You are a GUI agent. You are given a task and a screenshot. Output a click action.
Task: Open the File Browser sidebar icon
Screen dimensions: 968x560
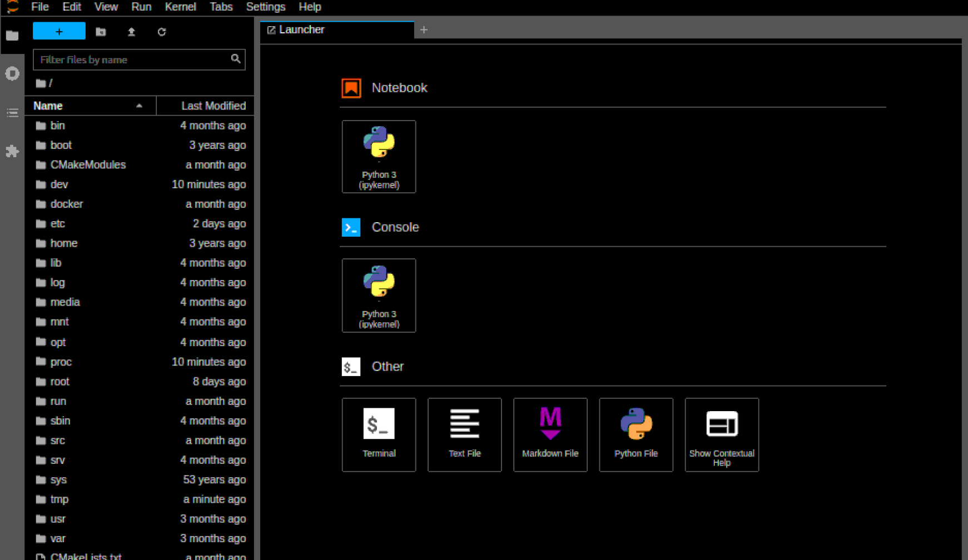click(12, 36)
